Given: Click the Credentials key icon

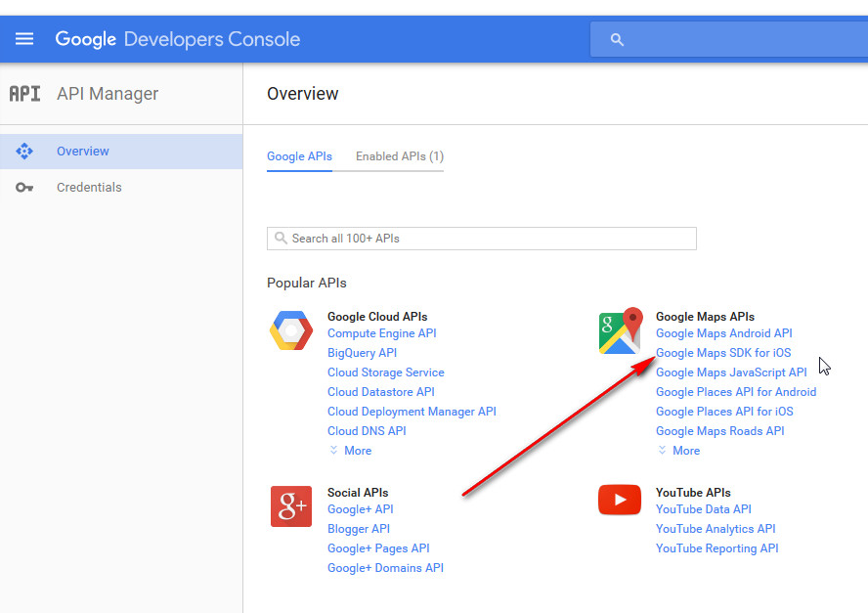Looking at the screenshot, I should pos(24,187).
